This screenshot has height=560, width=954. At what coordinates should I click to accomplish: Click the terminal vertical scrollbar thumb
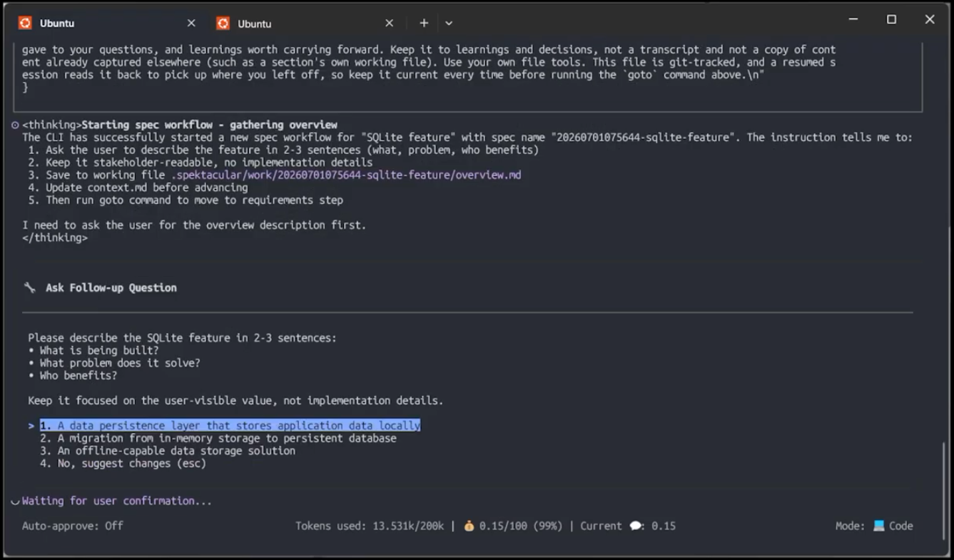click(944, 490)
